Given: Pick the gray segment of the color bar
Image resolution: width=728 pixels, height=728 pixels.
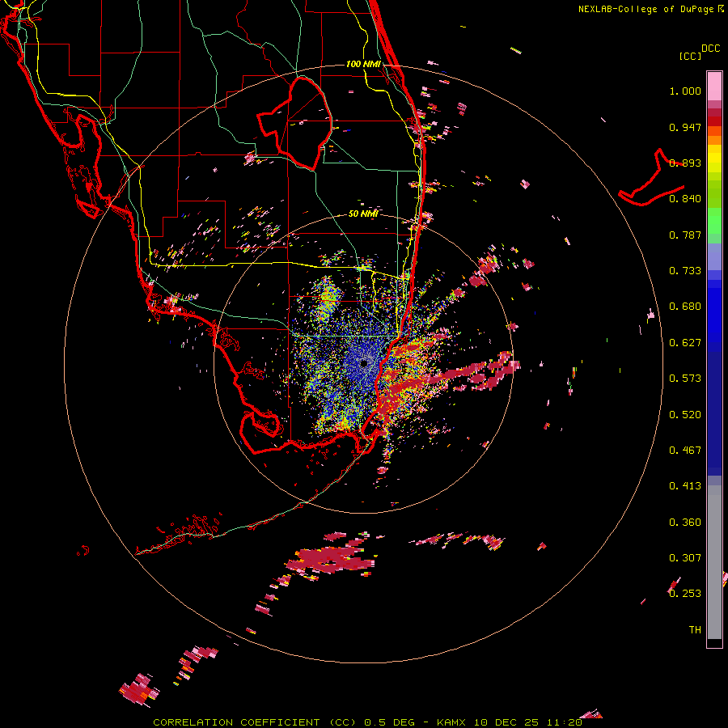Looking at the screenshot, I should tap(714, 562).
